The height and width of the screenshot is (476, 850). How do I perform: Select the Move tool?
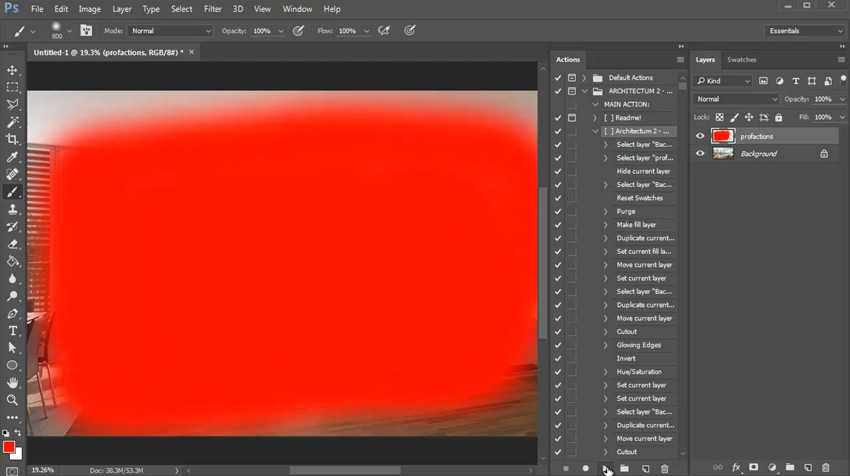(12, 70)
